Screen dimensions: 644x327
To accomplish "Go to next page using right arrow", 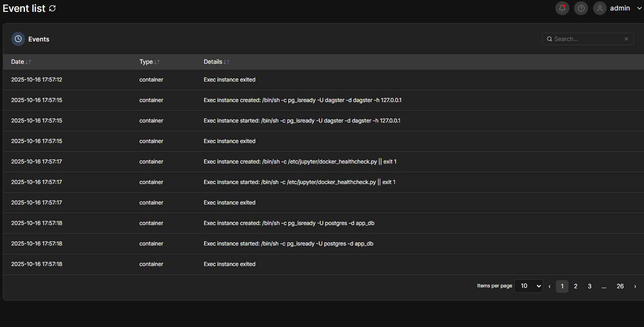I will tap(635, 286).
